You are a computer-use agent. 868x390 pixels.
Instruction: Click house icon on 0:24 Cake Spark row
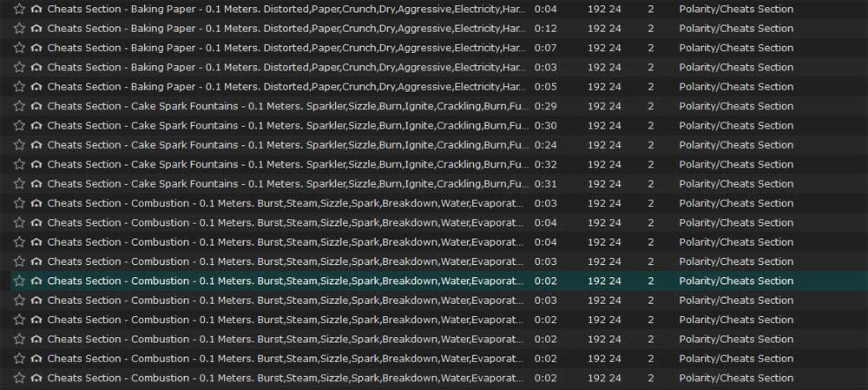tap(36, 145)
